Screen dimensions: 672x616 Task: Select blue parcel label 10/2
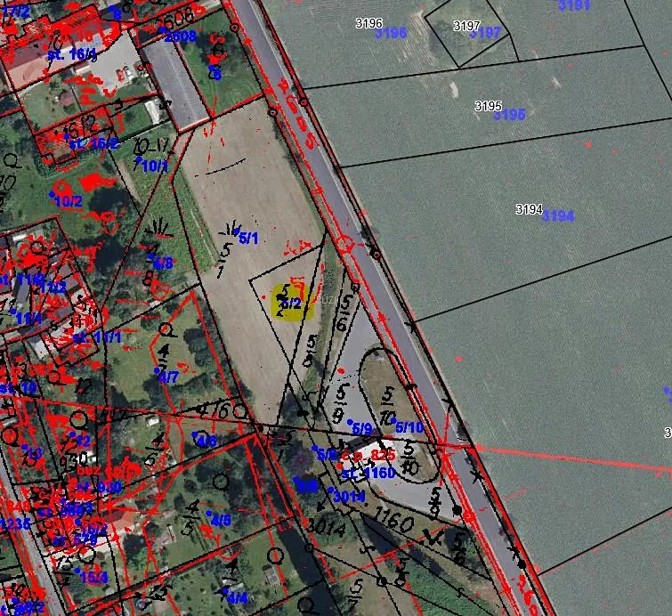pos(69,201)
